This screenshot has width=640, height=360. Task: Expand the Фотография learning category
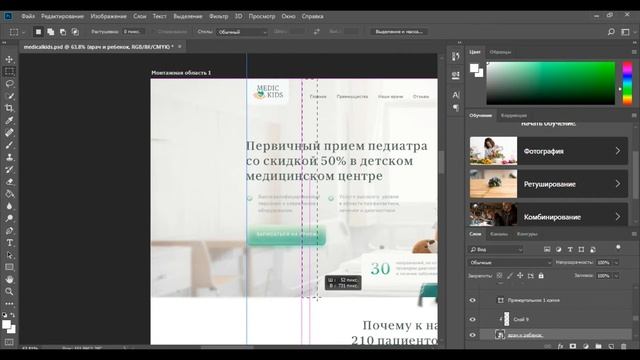tap(549, 151)
